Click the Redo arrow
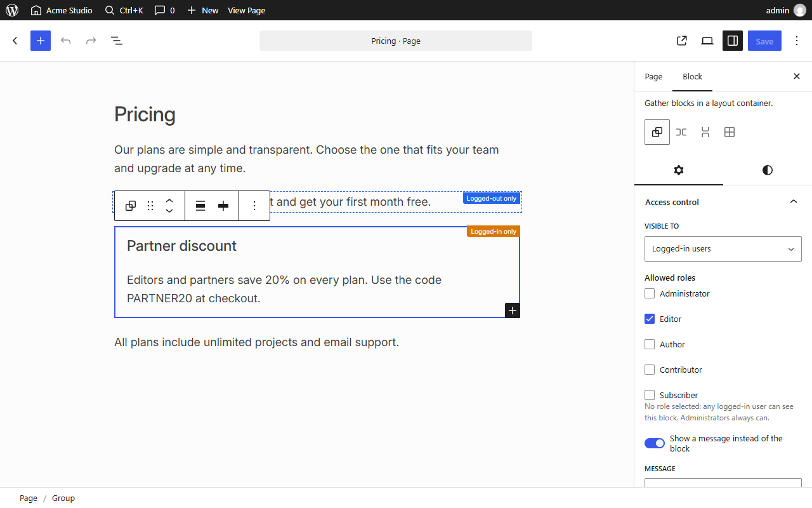812x508 pixels. 91,41
